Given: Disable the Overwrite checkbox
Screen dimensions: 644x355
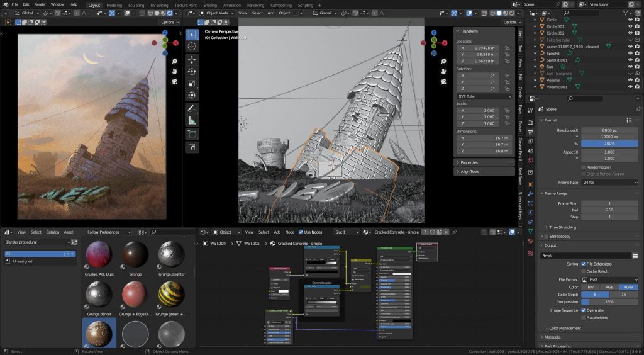Looking at the screenshot, I should pyautogui.click(x=583, y=310).
